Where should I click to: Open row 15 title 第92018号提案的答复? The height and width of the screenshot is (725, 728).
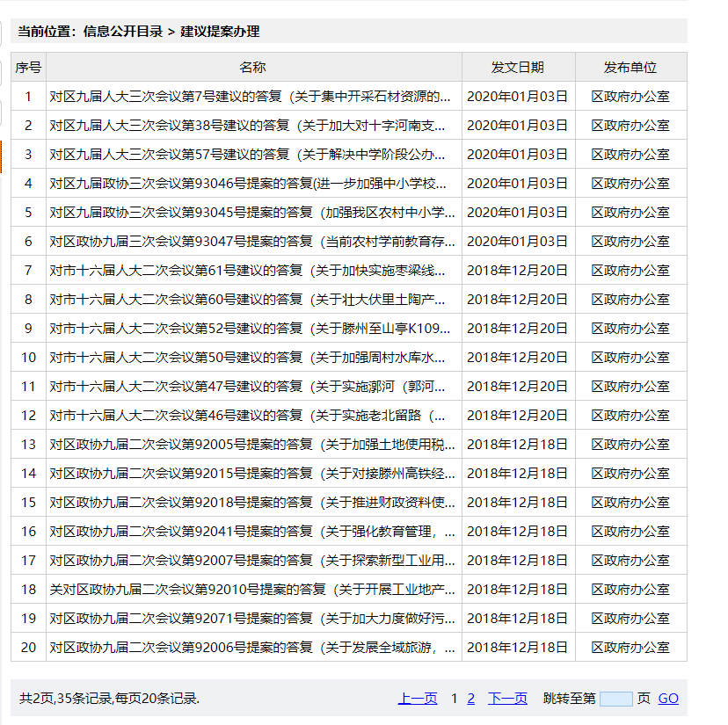click(x=252, y=503)
